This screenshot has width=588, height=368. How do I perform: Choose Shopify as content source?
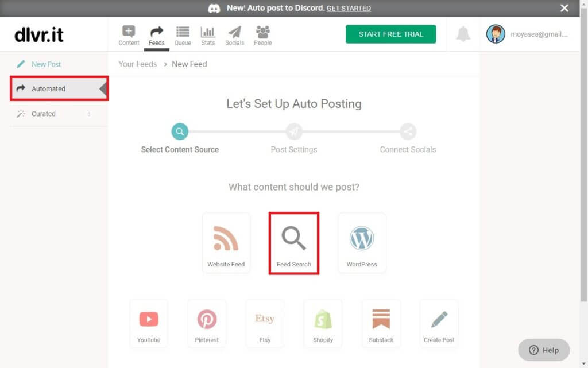click(323, 323)
